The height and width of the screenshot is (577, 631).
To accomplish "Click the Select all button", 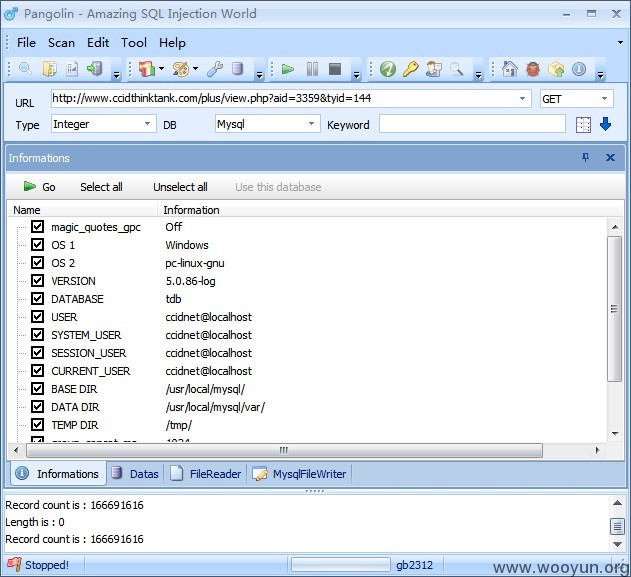I will coord(101,187).
